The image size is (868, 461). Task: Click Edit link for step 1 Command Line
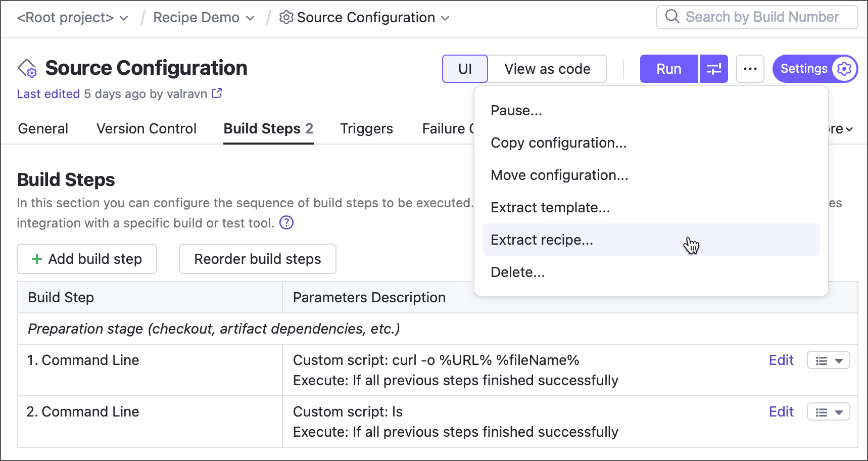[781, 360]
